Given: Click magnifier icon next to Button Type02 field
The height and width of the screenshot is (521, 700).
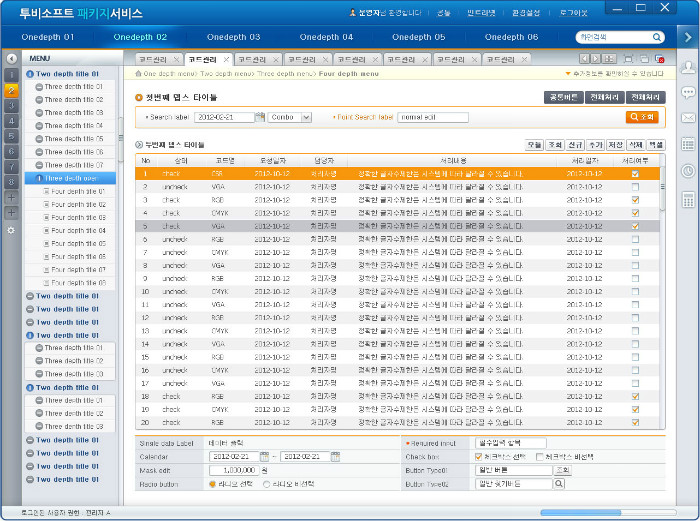Looking at the screenshot, I should tap(558, 484).
